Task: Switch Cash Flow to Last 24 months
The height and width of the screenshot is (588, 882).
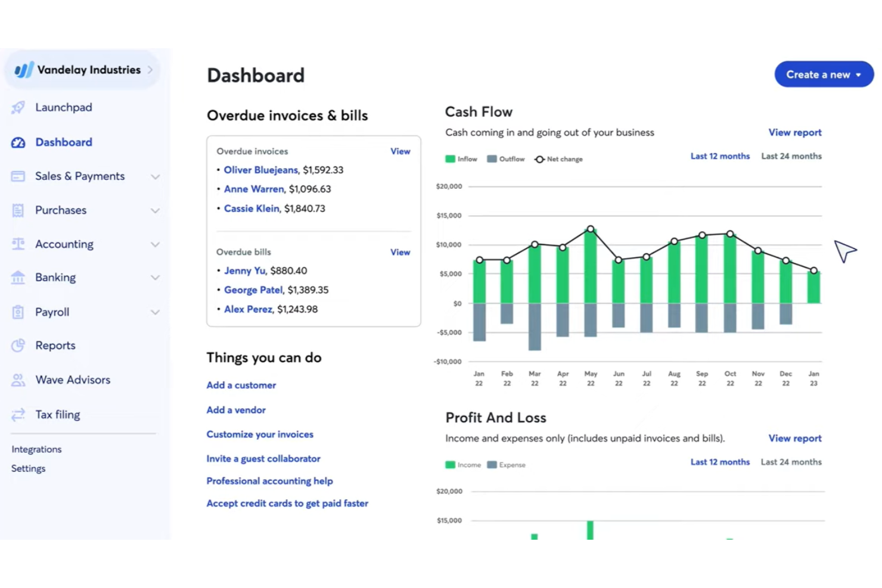Action: coord(791,156)
